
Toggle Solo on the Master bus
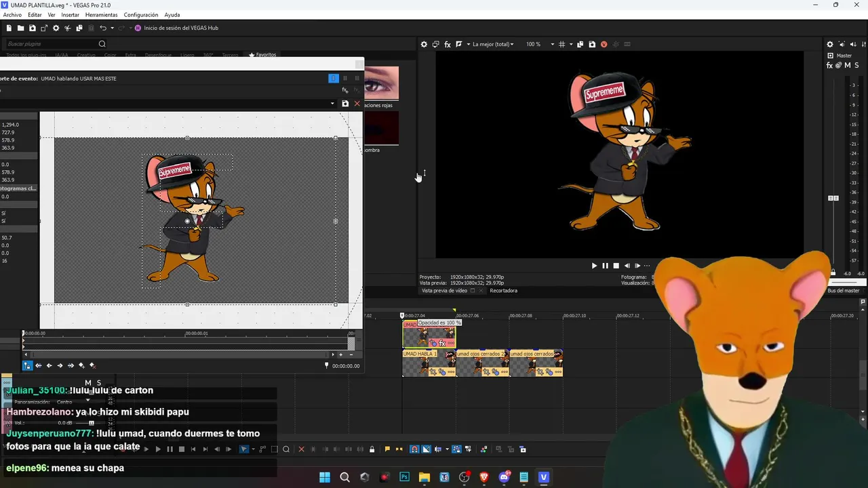(x=856, y=66)
